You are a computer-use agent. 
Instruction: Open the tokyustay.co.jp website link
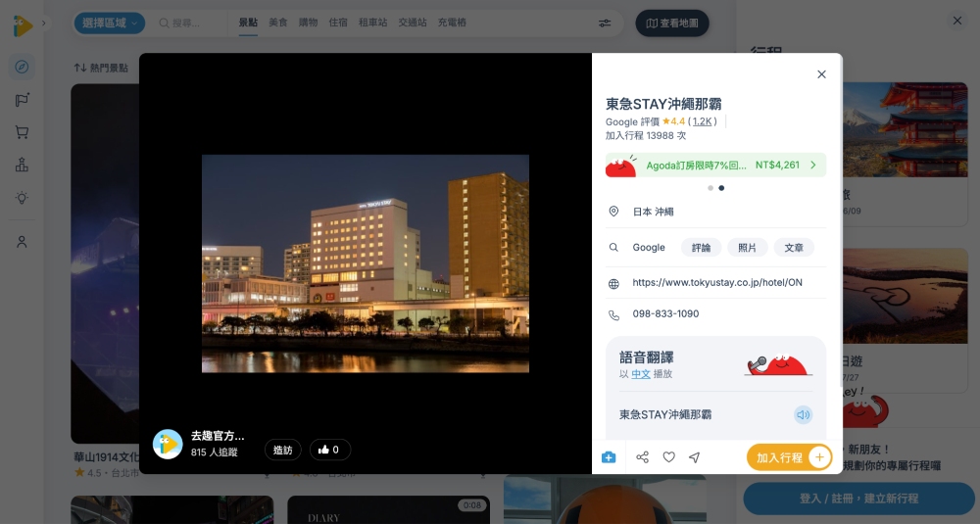point(717,282)
